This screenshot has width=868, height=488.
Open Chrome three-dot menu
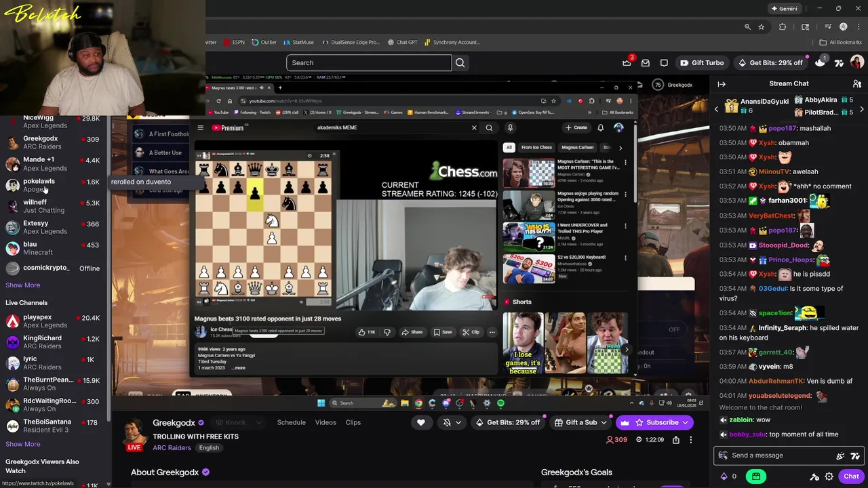pos(858,26)
